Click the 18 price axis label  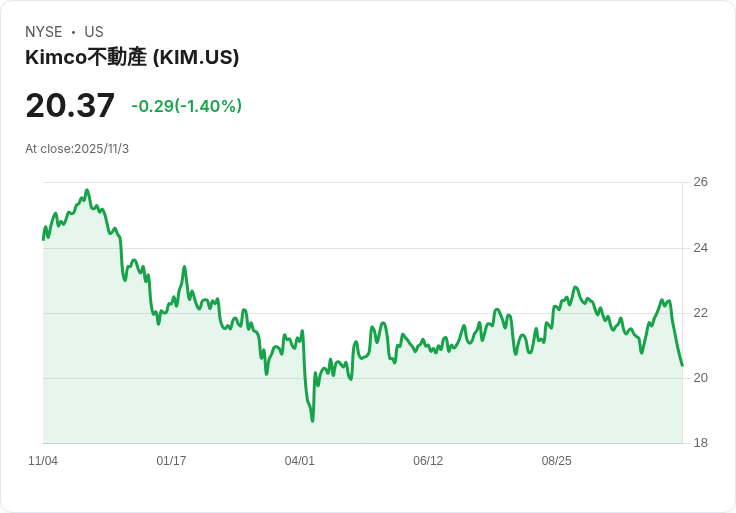tap(700, 443)
